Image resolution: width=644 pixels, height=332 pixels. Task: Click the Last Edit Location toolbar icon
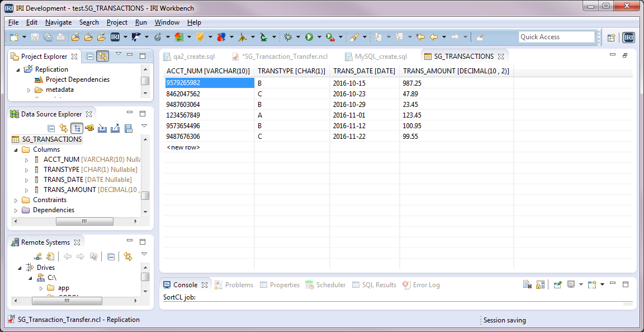point(420,37)
